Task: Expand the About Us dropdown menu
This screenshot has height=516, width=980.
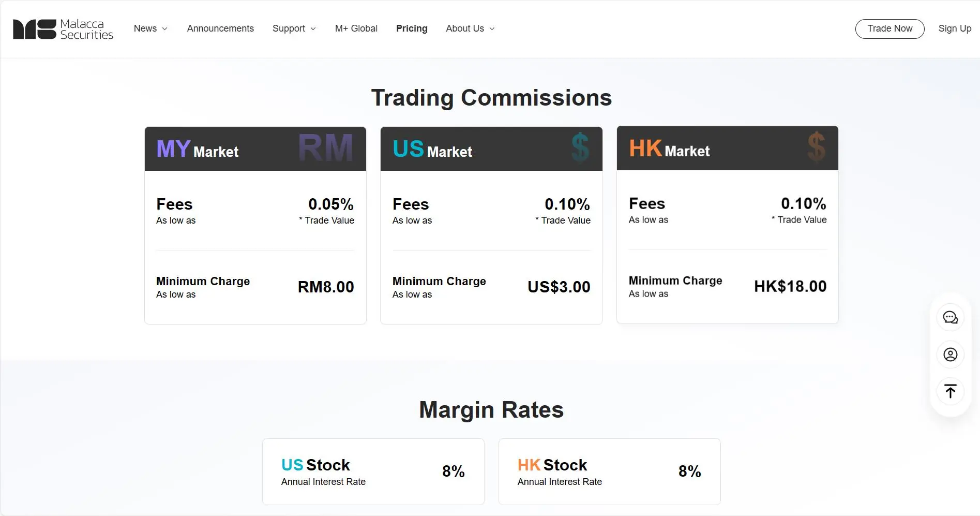Action: (x=470, y=28)
